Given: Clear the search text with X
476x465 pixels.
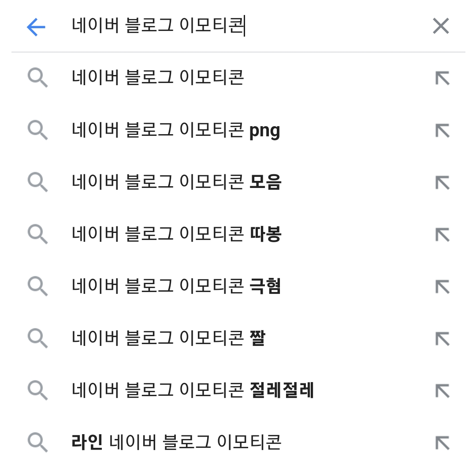Looking at the screenshot, I should tap(440, 26).
